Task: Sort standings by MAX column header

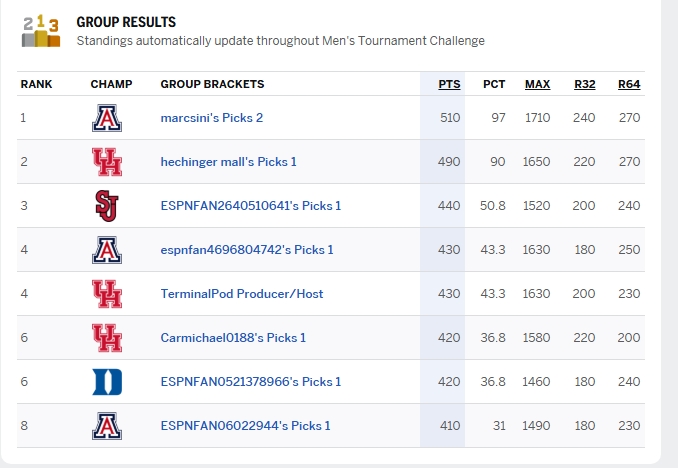Action: 537,84
